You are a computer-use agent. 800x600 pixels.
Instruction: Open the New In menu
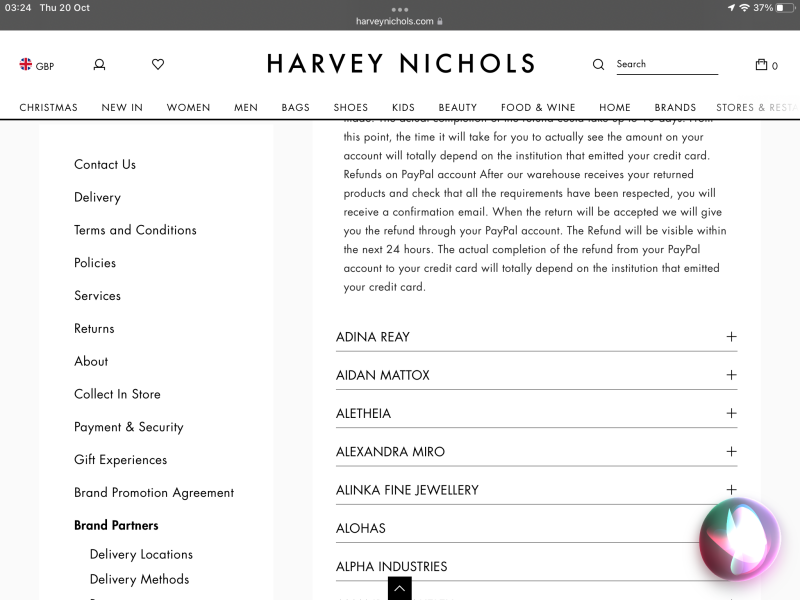click(x=122, y=107)
